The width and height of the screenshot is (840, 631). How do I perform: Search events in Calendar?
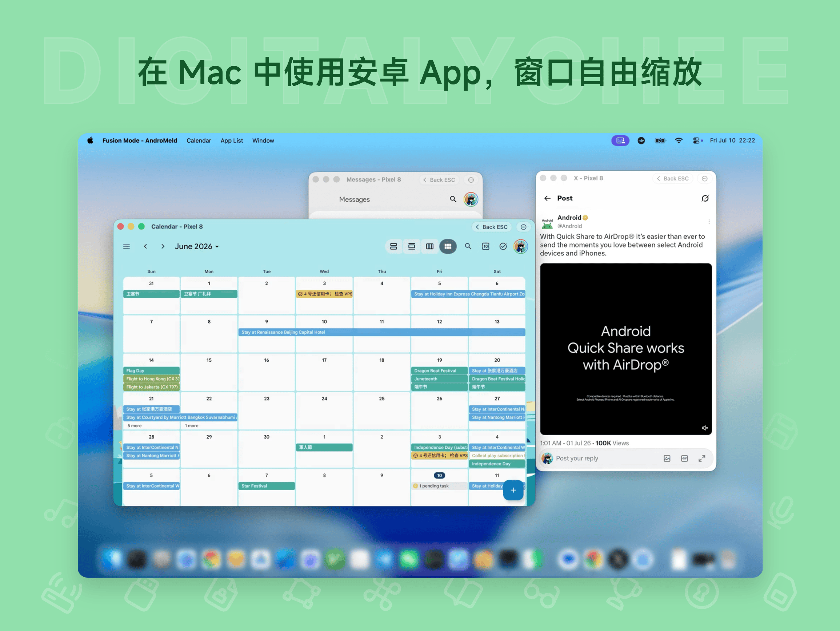pos(468,246)
